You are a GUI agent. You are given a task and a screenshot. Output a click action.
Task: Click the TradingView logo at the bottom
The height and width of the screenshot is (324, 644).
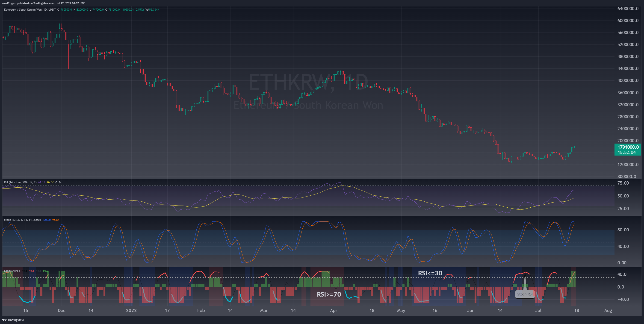(x=13, y=320)
